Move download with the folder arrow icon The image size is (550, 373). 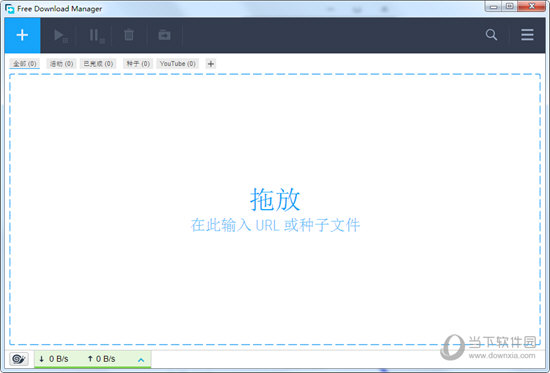pyautogui.click(x=164, y=35)
